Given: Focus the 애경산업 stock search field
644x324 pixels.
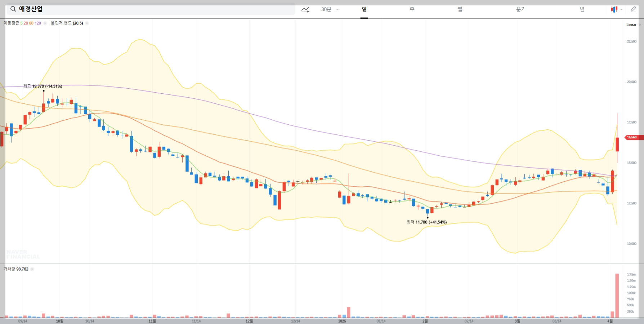Looking at the screenshot, I should tap(151, 9).
